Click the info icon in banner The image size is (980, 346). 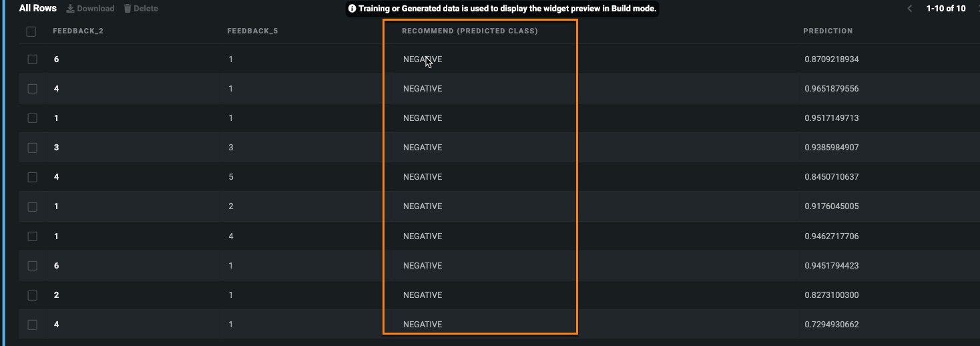point(352,9)
